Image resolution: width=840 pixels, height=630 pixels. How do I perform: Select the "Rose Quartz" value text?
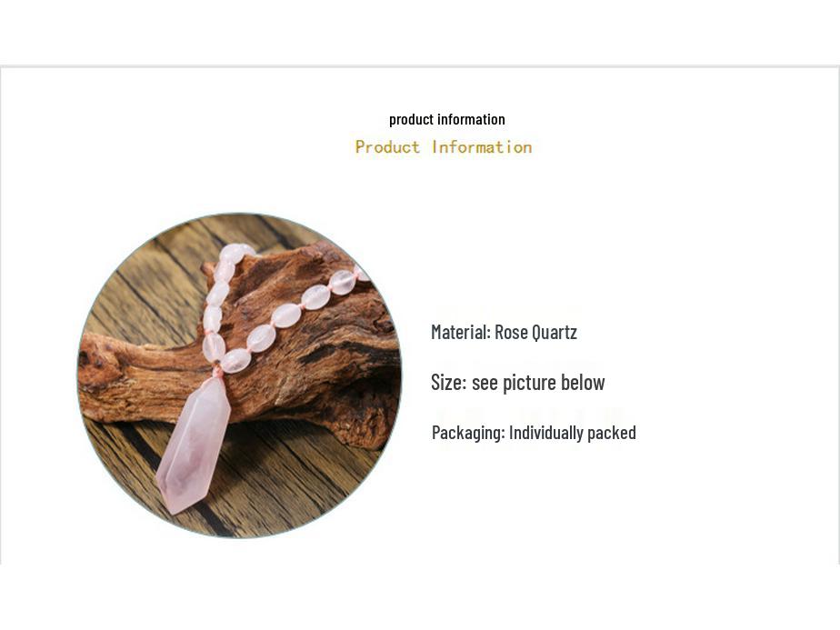point(535,332)
